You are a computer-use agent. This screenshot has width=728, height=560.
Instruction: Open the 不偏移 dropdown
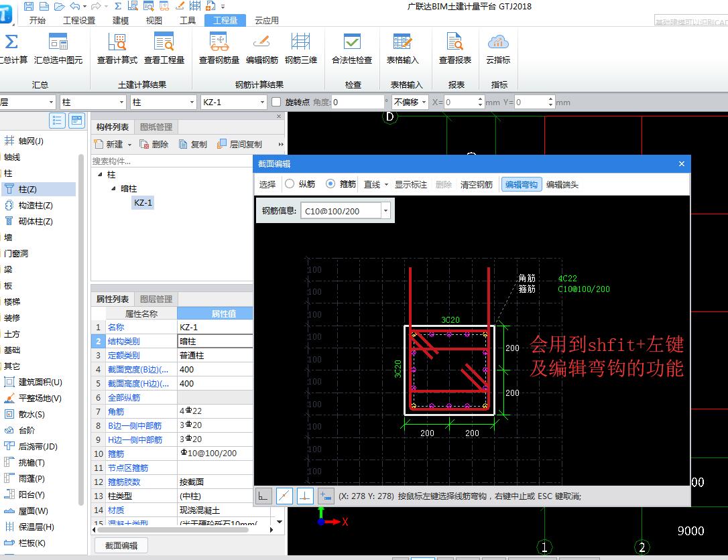pyautogui.click(x=424, y=102)
